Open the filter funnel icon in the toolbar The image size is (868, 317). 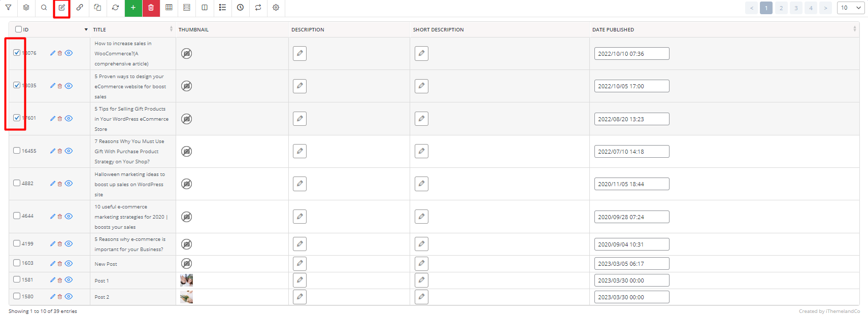pyautogui.click(x=8, y=8)
